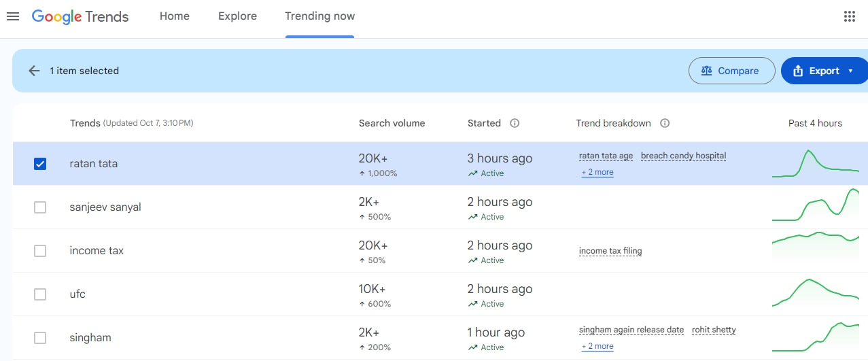The height and width of the screenshot is (361, 868).
Task: Click the back arrow to deselect items
Action: click(34, 71)
